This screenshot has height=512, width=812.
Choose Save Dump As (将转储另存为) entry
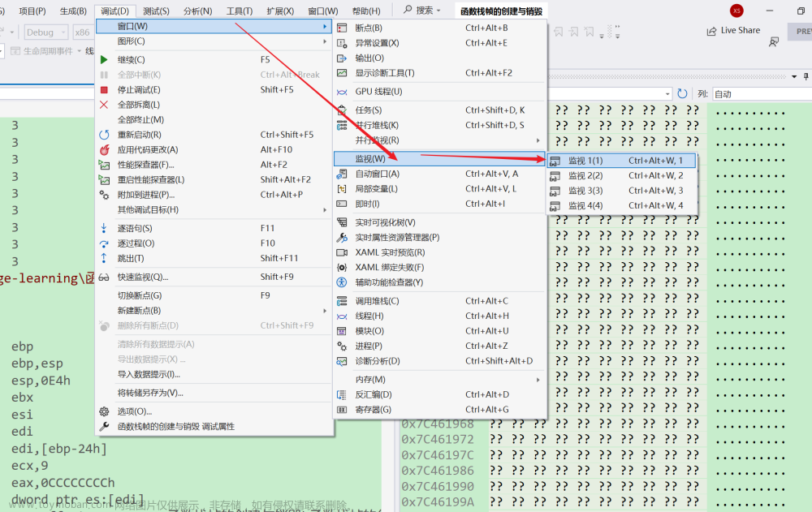pyautogui.click(x=214, y=393)
